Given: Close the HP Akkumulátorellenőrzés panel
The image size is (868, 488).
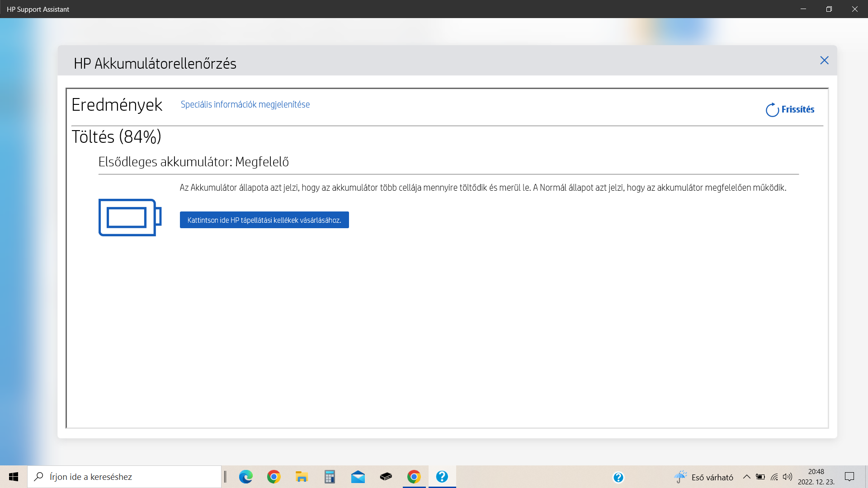Looking at the screenshot, I should click(824, 61).
